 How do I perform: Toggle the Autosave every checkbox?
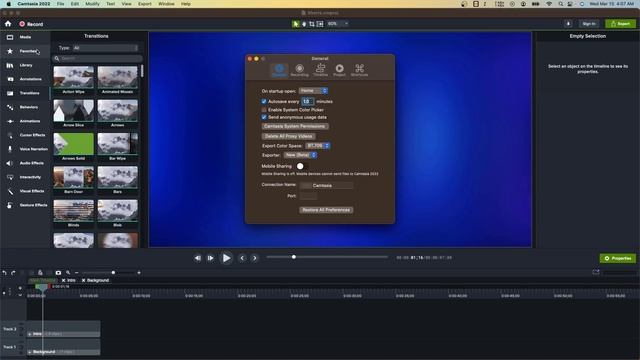(264, 101)
